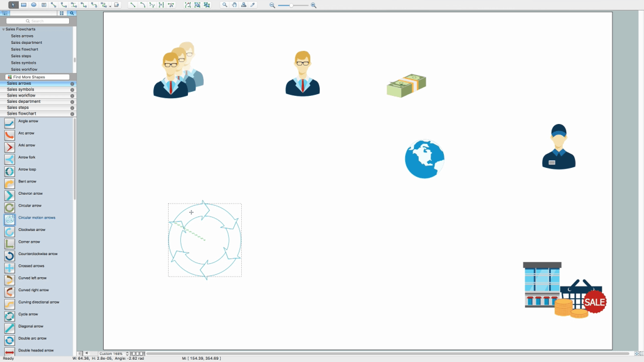
Task: Pick the Curved left arrow shape
Action: click(x=9, y=280)
